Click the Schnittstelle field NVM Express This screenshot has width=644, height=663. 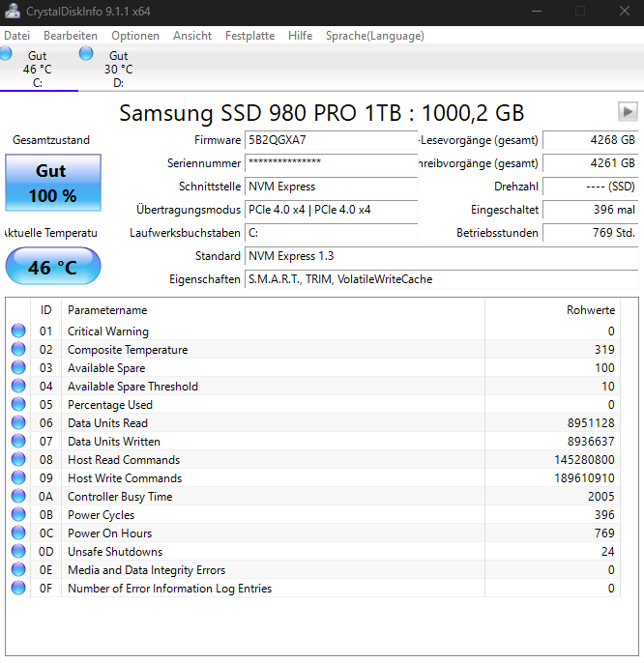pos(332,187)
